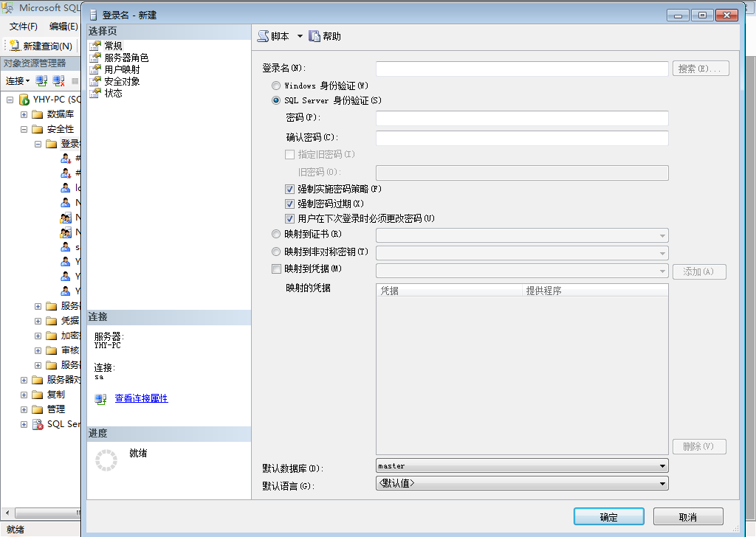The width and height of the screenshot is (756, 537).
Task: Click the 新建查询 icon in main window
Action: pos(15,46)
